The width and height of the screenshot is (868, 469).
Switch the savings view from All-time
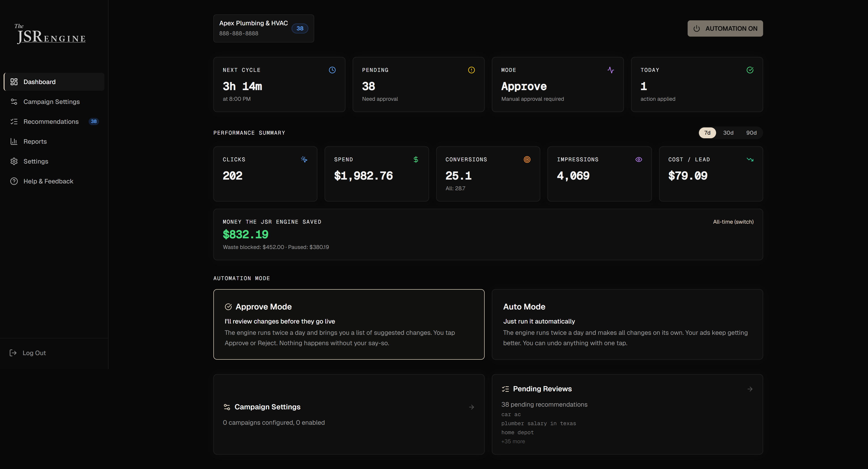point(733,222)
